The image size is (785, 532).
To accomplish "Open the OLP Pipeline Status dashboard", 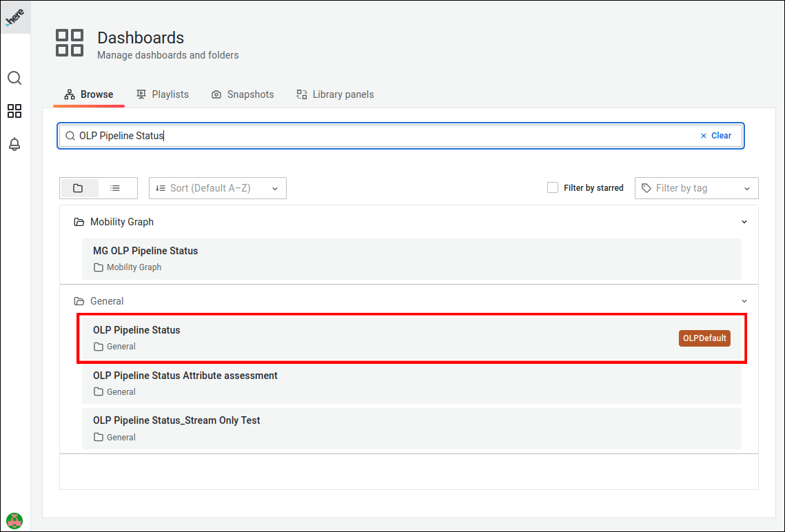I will 411,338.
